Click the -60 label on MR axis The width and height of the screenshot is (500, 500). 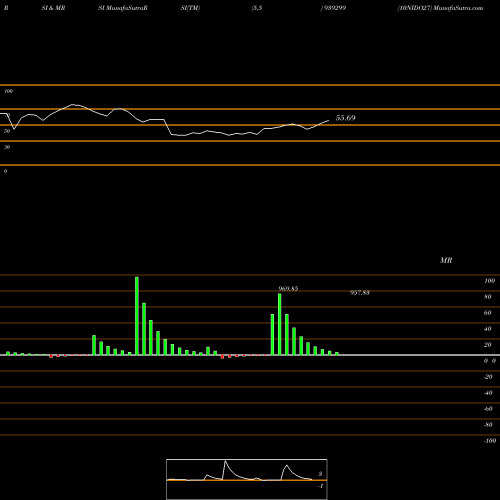[488, 409]
